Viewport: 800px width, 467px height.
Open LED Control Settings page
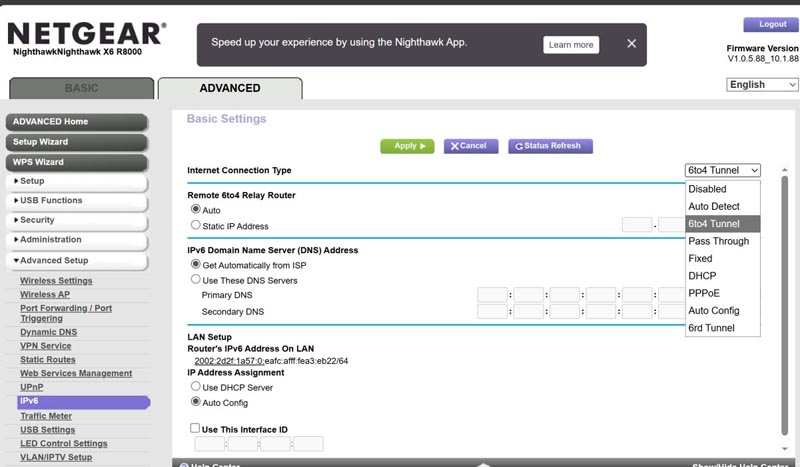[x=64, y=444]
